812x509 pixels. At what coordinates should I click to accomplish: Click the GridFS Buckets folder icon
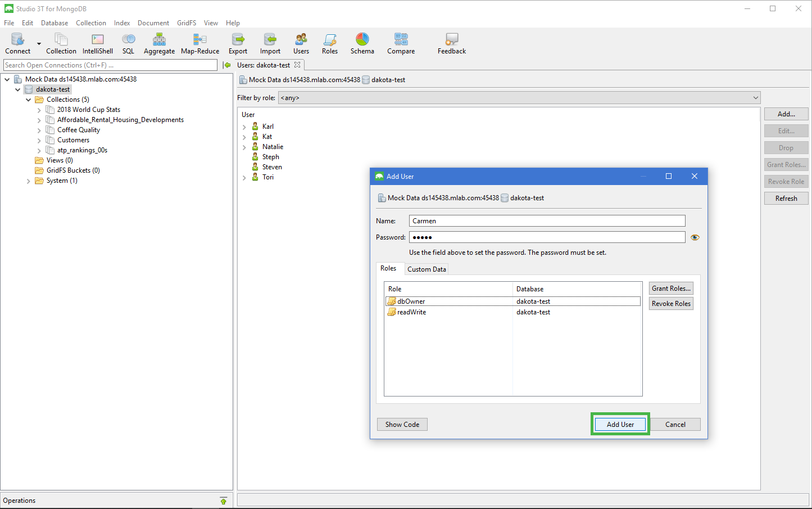(x=39, y=170)
